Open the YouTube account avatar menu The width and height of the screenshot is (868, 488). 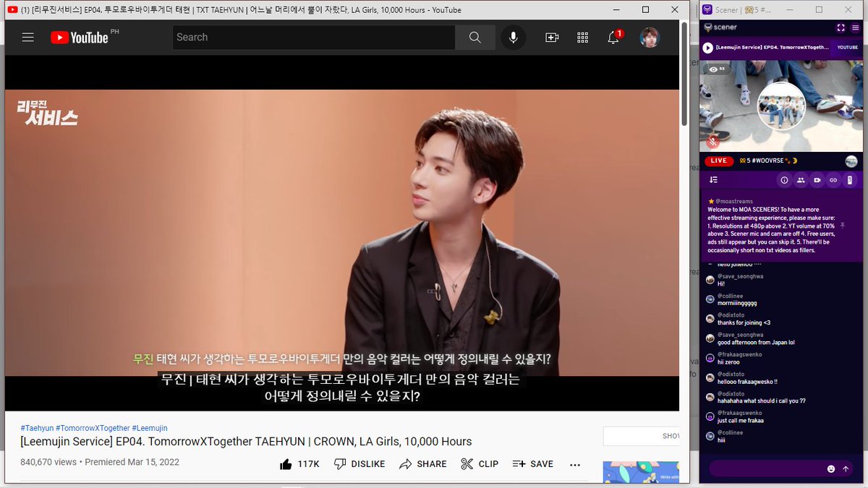point(650,38)
